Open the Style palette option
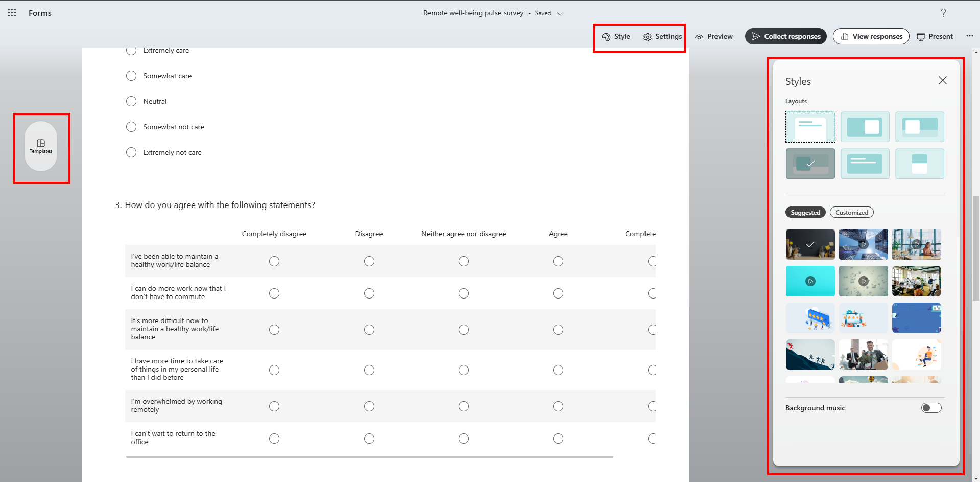The width and height of the screenshot is (980, 482). pyautogui.click(x=616, y=37)
